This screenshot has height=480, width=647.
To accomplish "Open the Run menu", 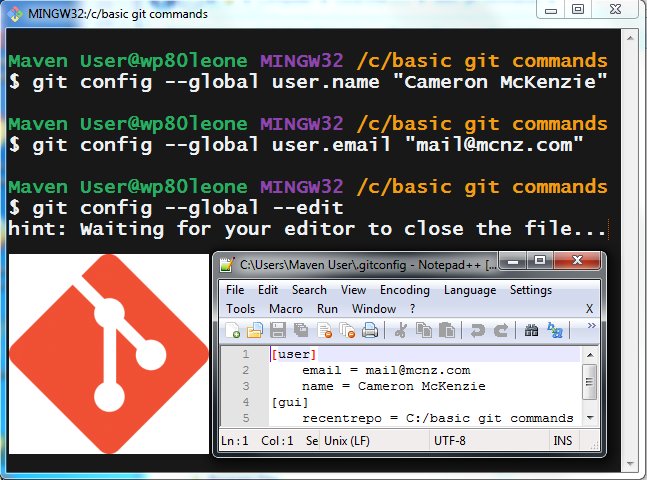I will [x=327, y=309].
